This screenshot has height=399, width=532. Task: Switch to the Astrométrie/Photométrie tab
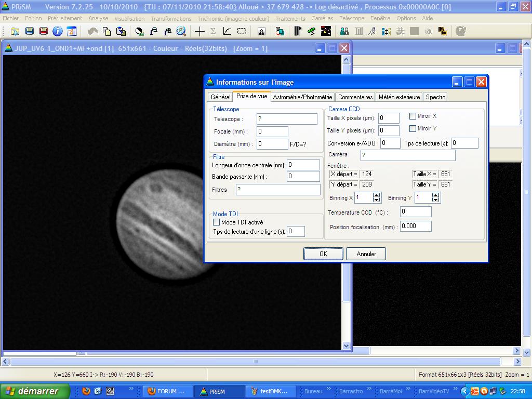point(302,97)
